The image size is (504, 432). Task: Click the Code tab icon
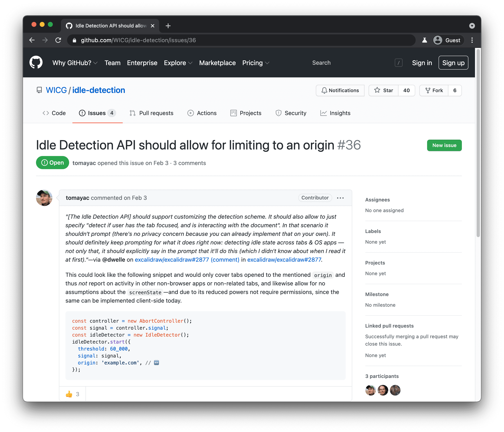46,113
